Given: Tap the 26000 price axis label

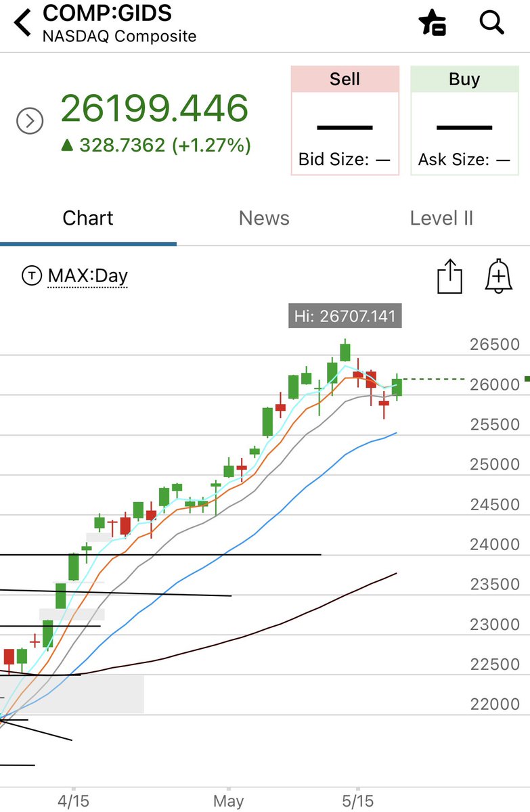Looking at the screenshot, I should [495, 384].
